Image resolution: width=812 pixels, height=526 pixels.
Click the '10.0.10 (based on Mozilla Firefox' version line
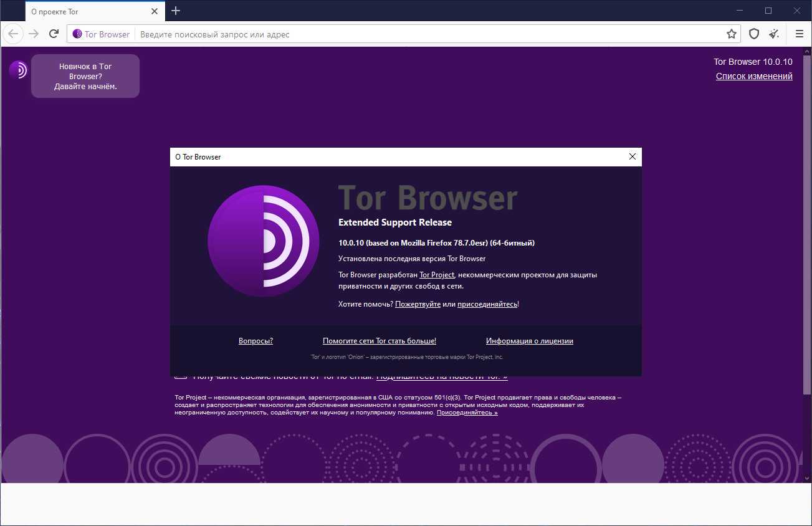[x=436, y=243]
